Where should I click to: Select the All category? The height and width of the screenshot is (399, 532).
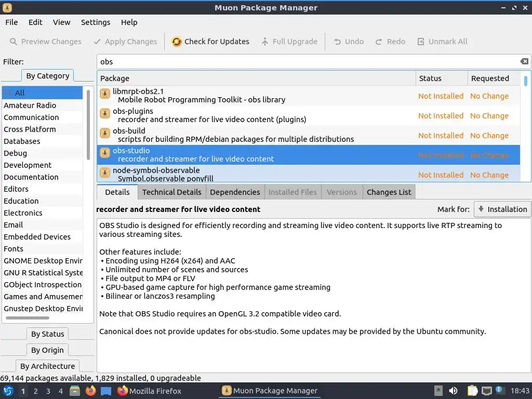[x=43, y=93]
